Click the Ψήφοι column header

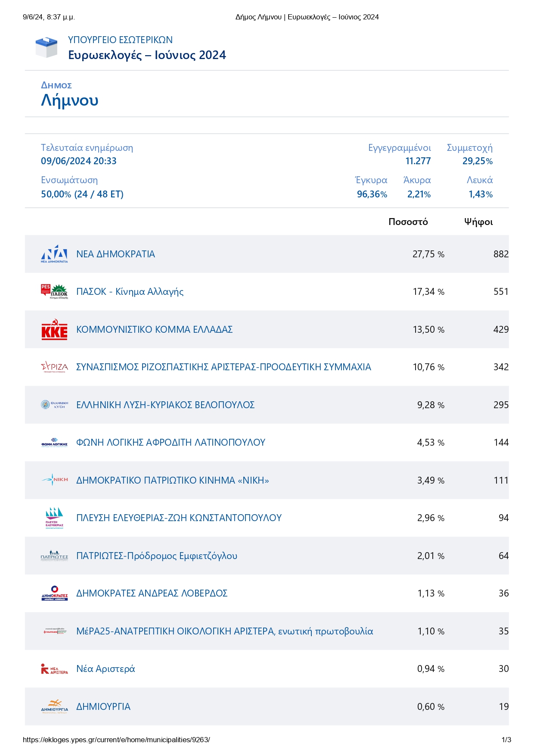478,222
